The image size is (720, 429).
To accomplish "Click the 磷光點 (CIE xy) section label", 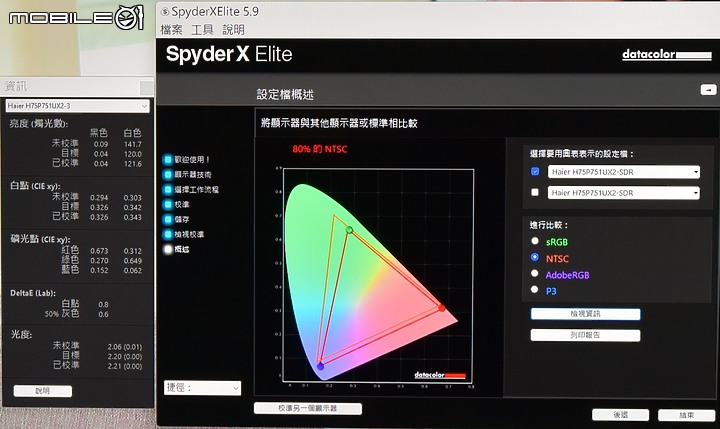I will pos(40,239).
